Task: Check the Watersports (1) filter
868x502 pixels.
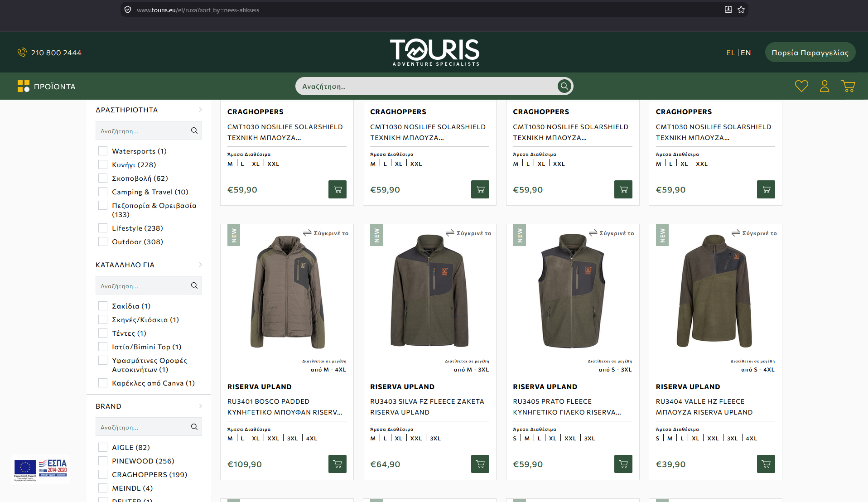Action: [x=103, y=151]
